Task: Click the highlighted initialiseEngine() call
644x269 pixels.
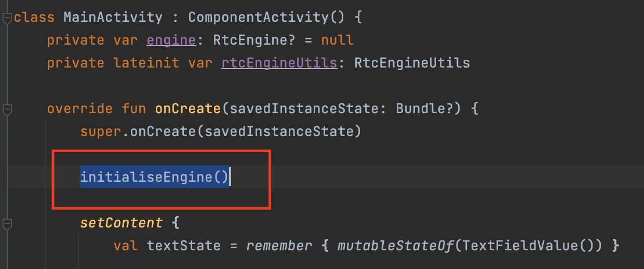Action: coord(154,178)
